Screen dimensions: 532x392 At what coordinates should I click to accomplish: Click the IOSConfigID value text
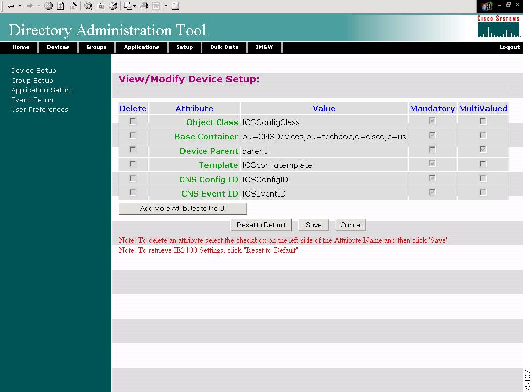265,180
